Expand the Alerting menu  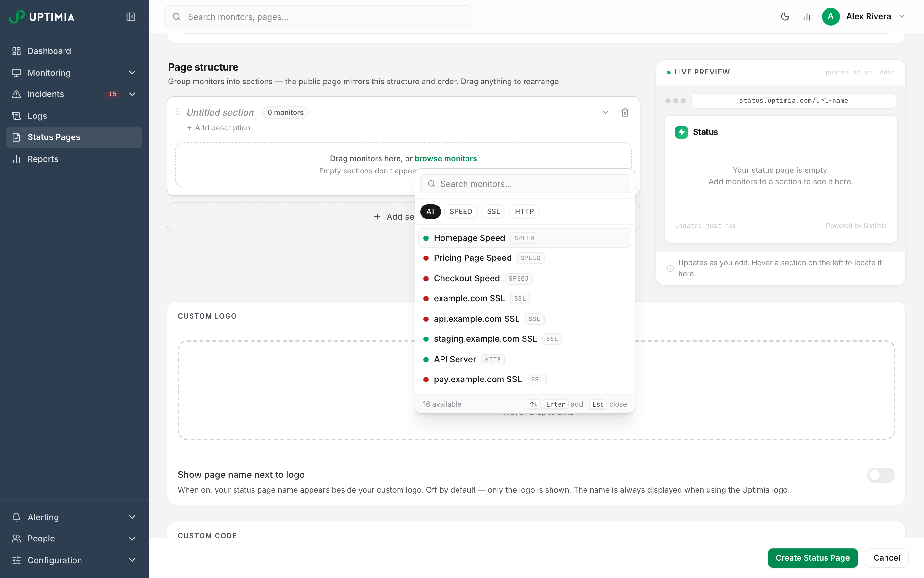(74, 517)
